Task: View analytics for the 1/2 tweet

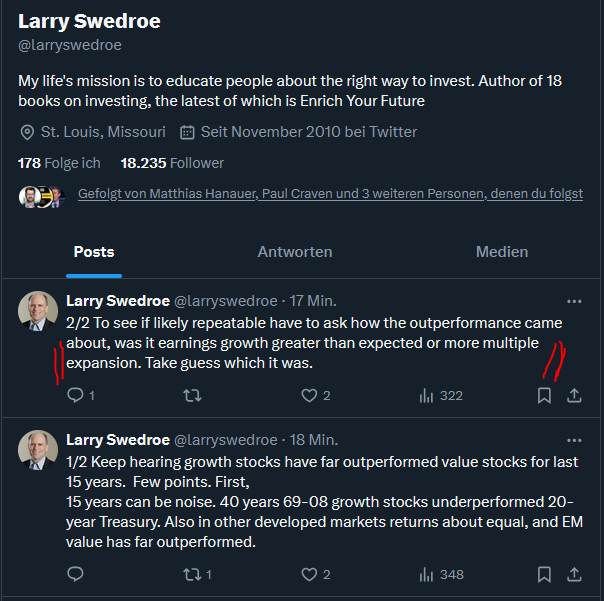Action: 428,574
